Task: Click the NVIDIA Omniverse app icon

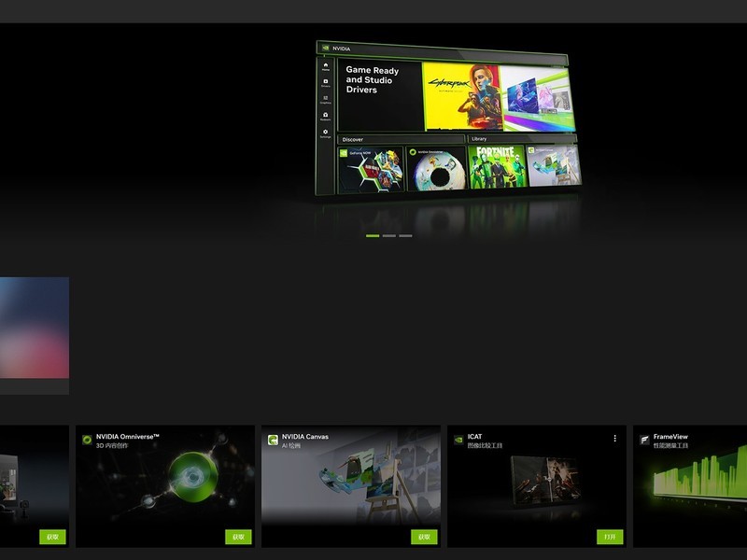Action: tap(87, 440)
